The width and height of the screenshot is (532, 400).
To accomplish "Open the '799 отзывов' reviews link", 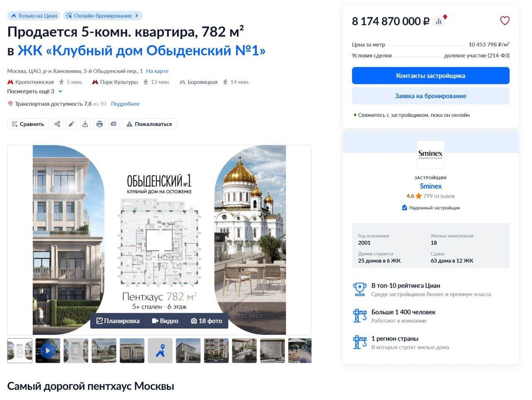I will pyautogui.click(x=439, y=196).
